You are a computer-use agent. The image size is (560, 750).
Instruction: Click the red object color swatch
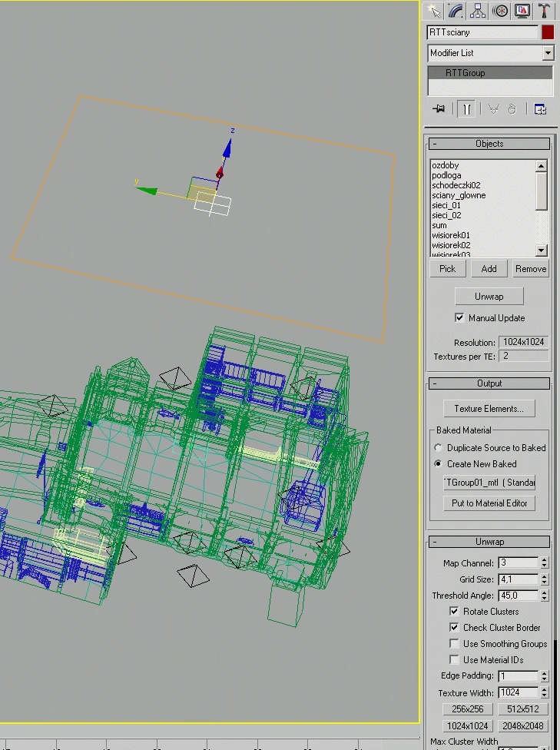click(x=548, y=32)
